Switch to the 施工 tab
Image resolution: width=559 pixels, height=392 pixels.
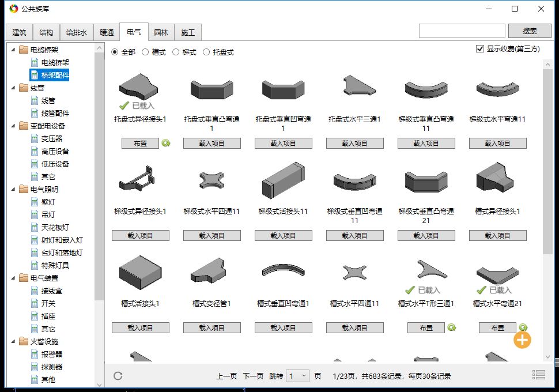coord(188,32)
